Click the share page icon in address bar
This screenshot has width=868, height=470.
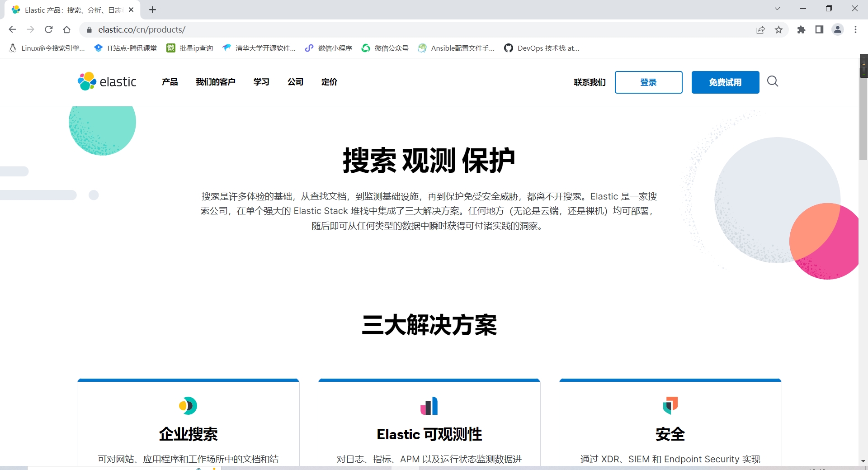(760, 30)
